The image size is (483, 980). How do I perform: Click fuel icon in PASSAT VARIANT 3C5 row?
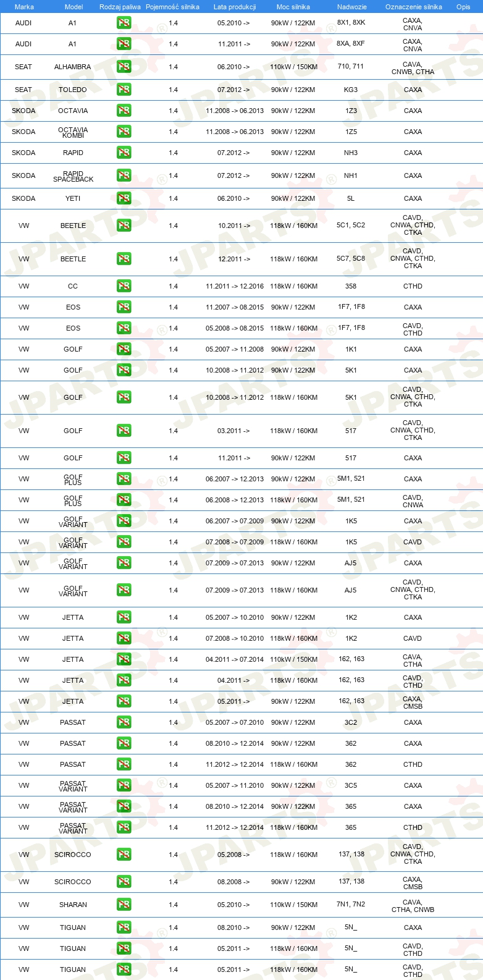[124, 785]
